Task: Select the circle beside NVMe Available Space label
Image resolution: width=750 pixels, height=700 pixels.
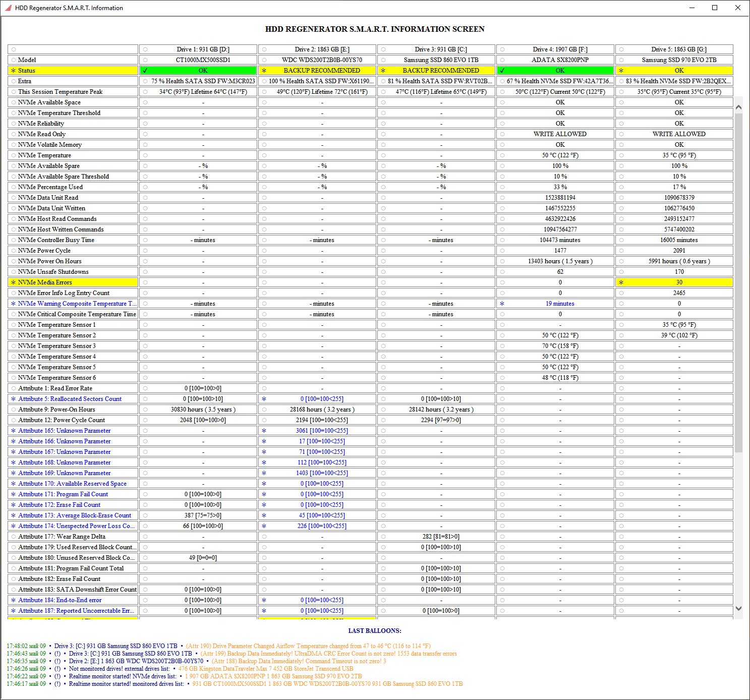Action: (x=14, y=102)
